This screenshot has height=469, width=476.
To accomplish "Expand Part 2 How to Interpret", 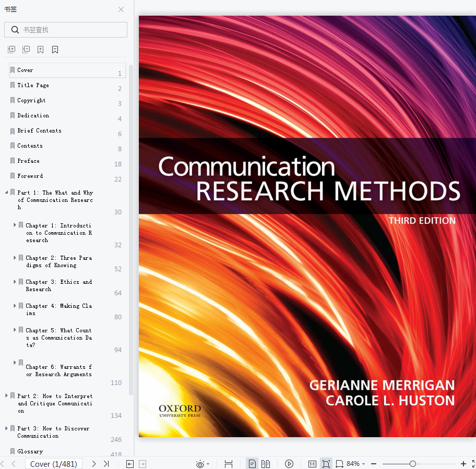I will point(6,395).
